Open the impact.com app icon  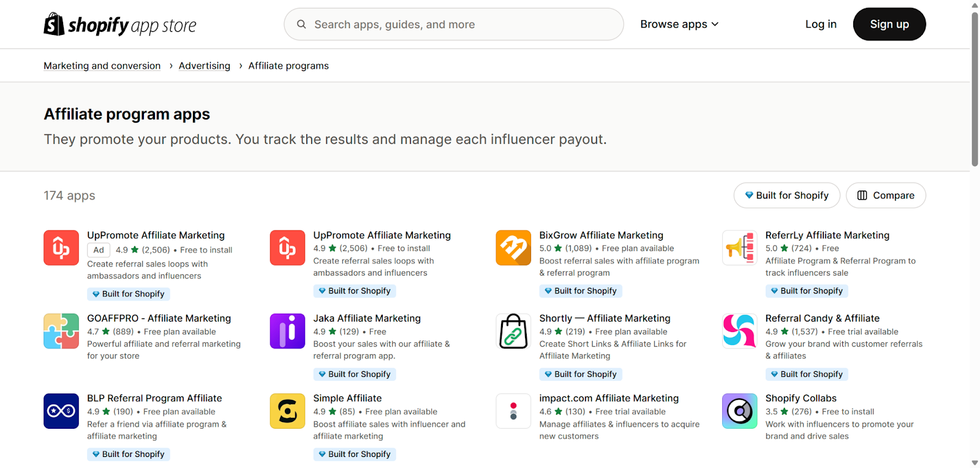point(513,411)
